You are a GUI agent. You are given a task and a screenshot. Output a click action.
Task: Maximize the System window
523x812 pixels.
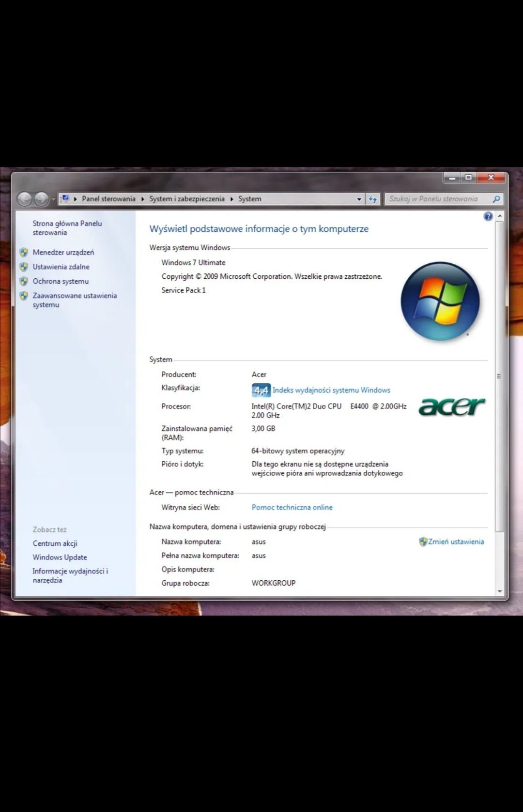click(468, 178)
